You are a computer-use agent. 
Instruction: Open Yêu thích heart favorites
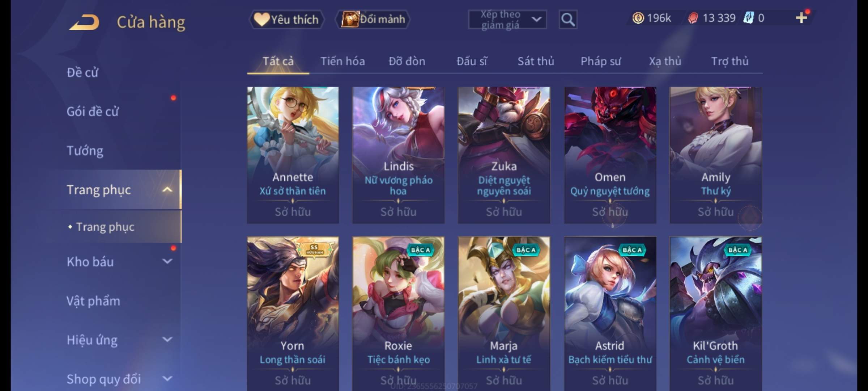click(286, 20)
